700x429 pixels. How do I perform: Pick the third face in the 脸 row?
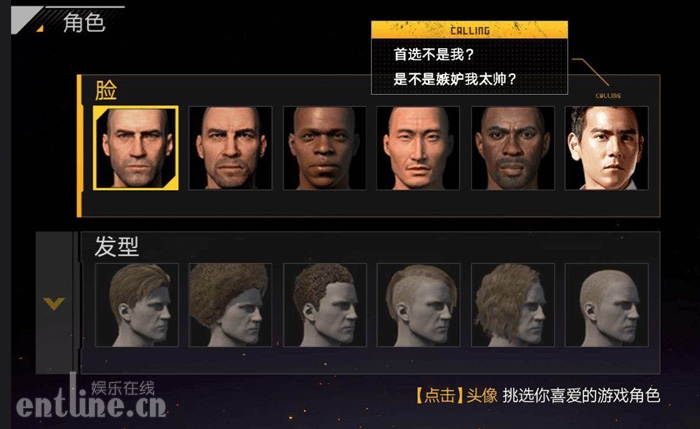pyautogui.click(x=325, y=148)
